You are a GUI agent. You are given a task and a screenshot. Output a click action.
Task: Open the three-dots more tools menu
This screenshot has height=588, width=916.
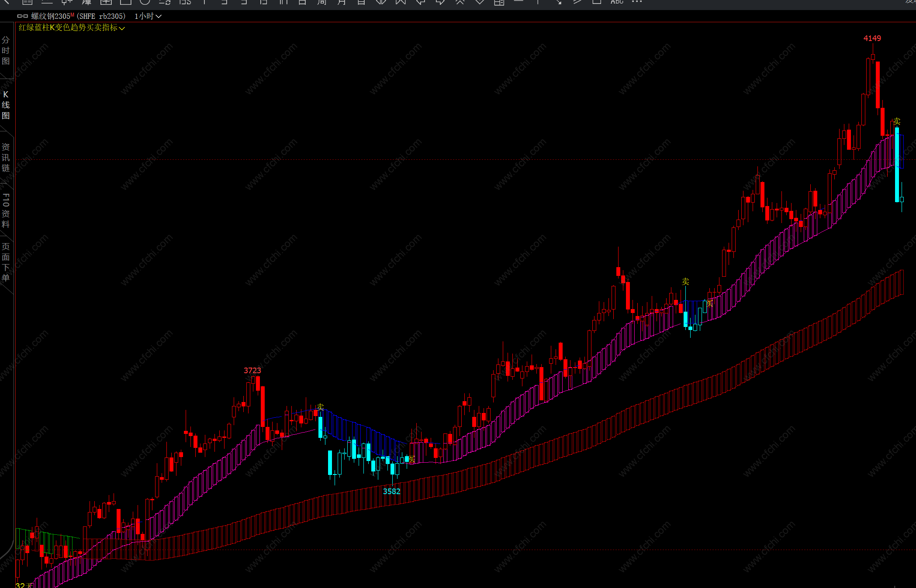point(637,2)
